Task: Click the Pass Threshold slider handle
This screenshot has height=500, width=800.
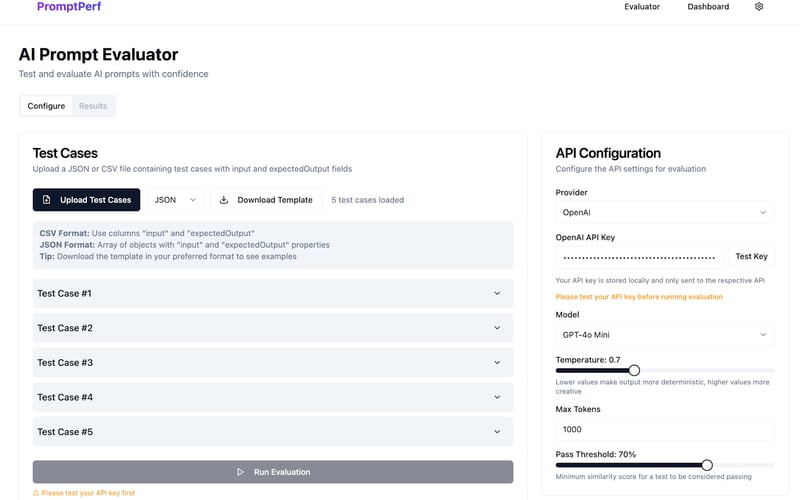Action: [x=707, y=465]
